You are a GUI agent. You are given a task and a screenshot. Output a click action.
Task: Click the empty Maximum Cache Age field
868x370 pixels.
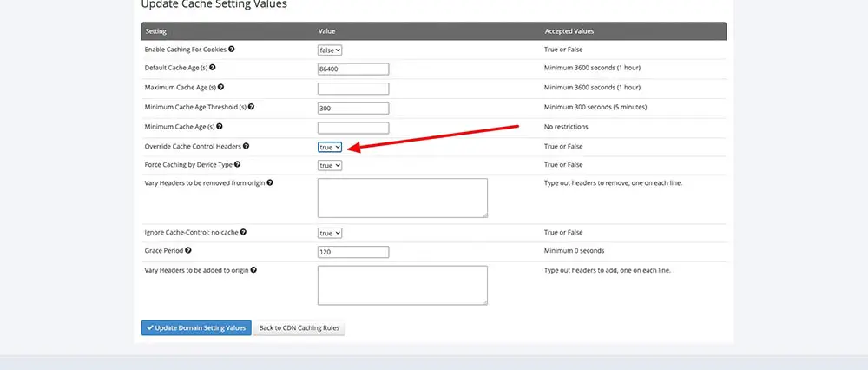coord(353,89)
